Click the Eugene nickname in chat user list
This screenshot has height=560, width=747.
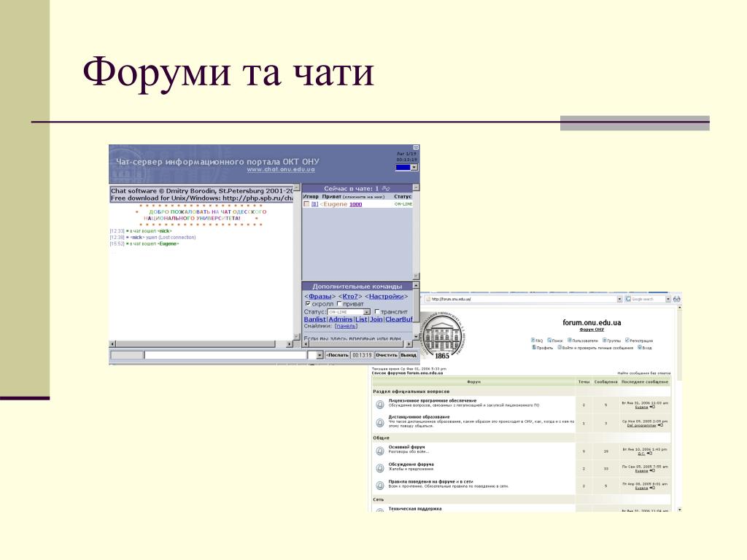pos(335,204)
